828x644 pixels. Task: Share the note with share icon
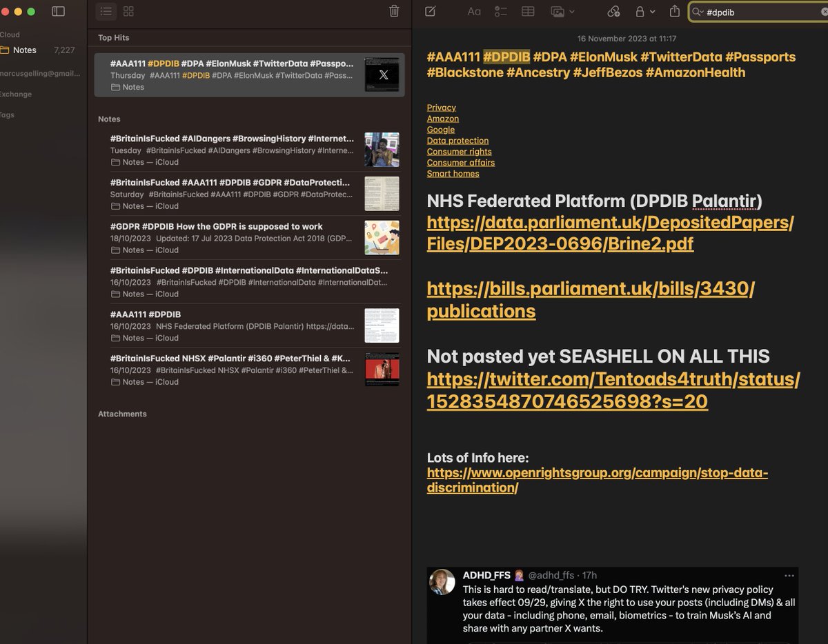point(674,11)
